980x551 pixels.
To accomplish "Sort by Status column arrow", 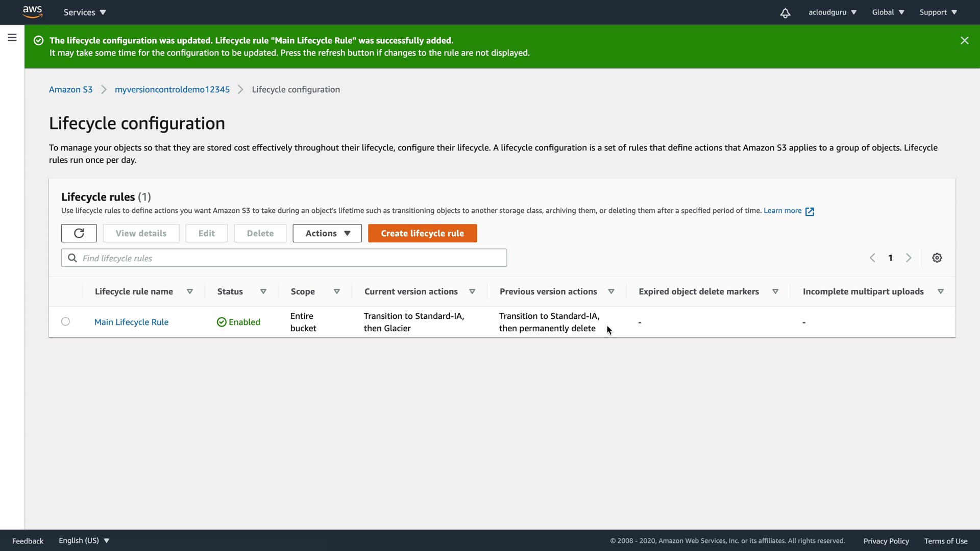I will pos(263,291).
